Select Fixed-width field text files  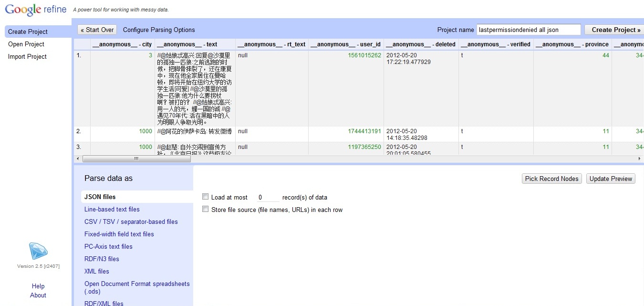pyautogui.click(x=119, y=234)
